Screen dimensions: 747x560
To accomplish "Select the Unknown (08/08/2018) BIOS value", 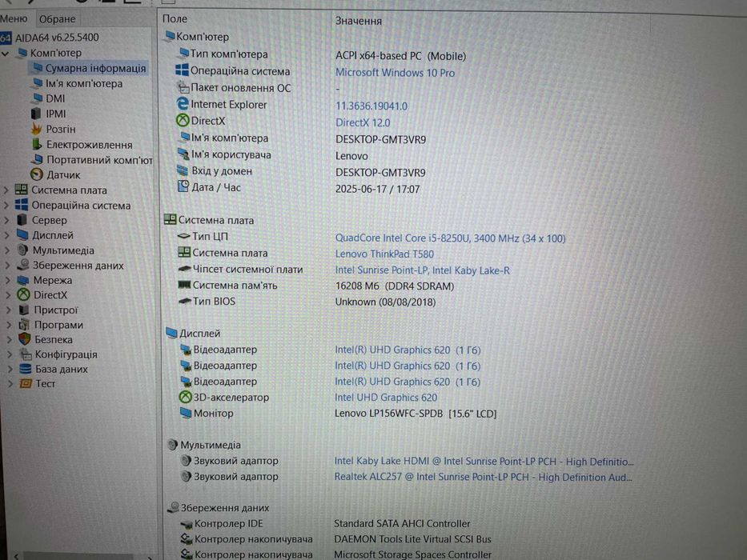I will point(385,302).
